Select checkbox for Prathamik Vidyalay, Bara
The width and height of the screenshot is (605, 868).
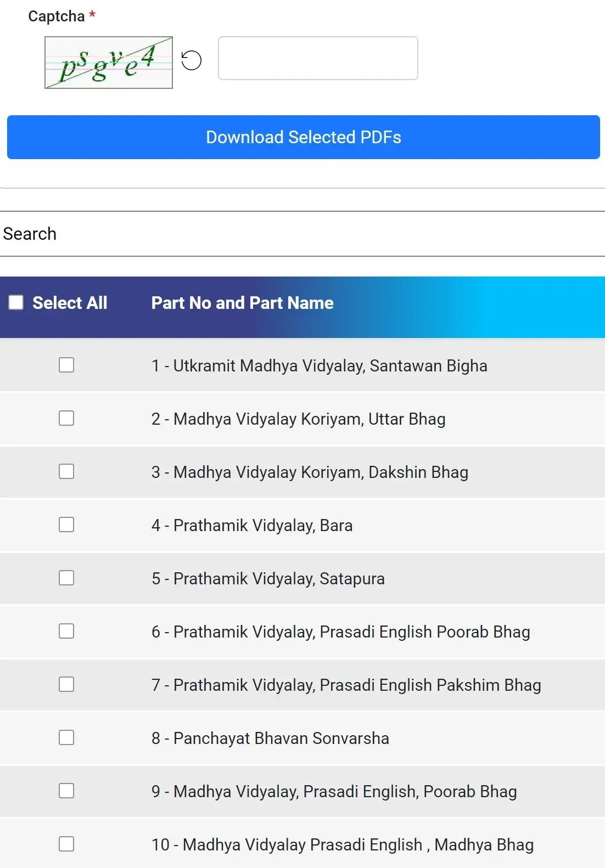[66, 525]
